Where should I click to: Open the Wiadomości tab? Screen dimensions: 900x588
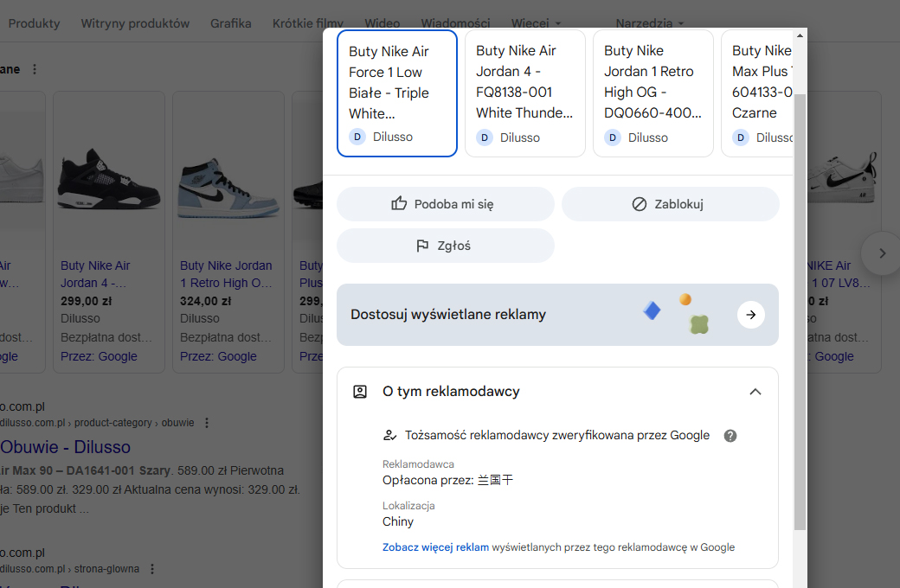pyautogui.click(x=456, y=23)
